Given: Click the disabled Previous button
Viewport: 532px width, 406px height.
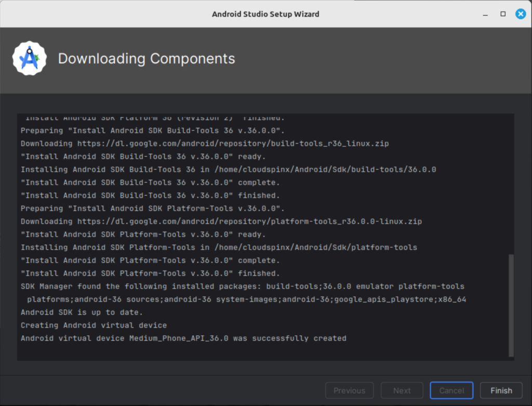Looking at the screenshot, I should pyautogui.click(x=349, y=390).
